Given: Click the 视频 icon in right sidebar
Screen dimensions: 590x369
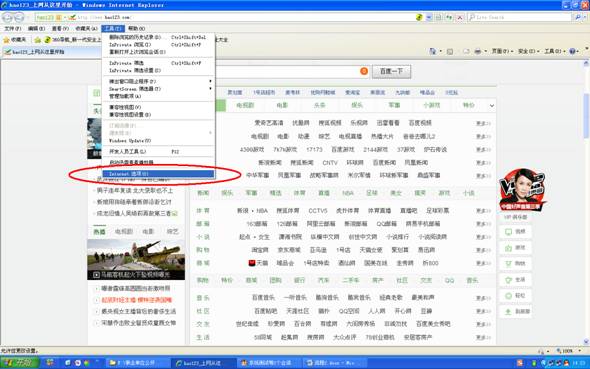Looking at the screenshot, I should click(508, 231).
